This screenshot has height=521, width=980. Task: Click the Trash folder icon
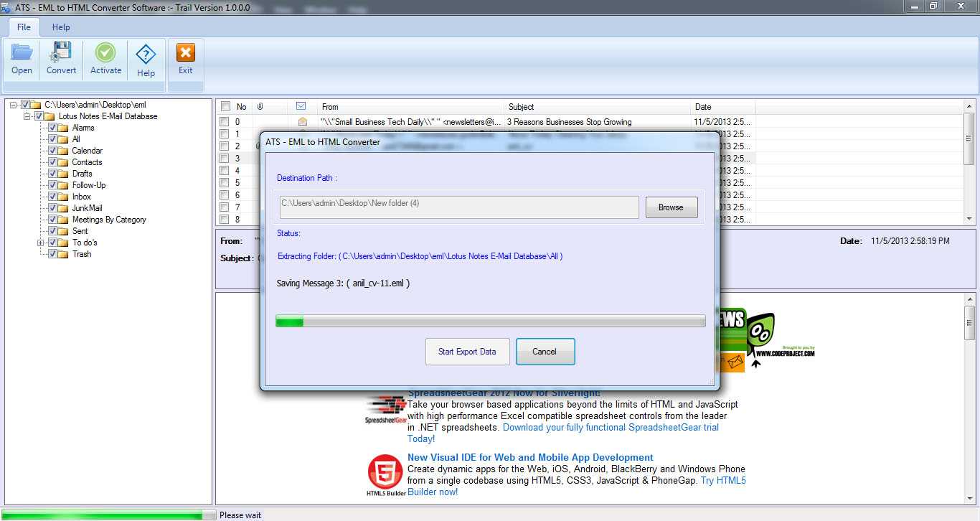click(65, 254)
